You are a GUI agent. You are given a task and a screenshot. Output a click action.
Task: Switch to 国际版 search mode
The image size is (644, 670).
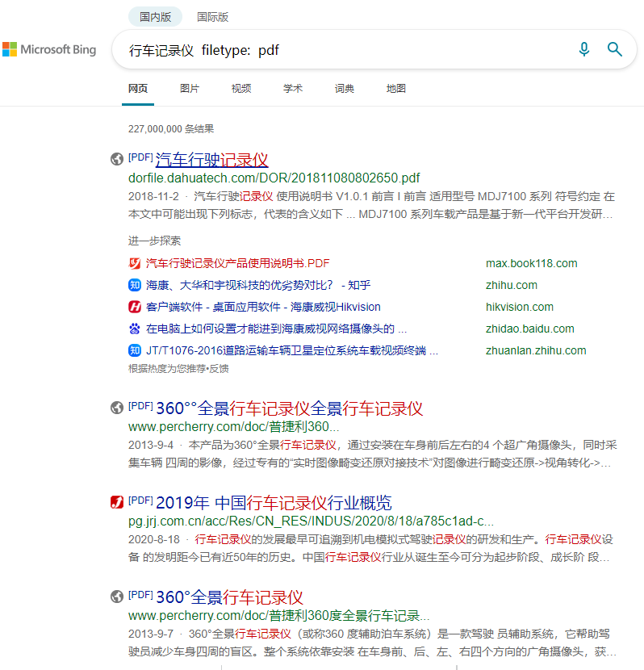point(213,17)
